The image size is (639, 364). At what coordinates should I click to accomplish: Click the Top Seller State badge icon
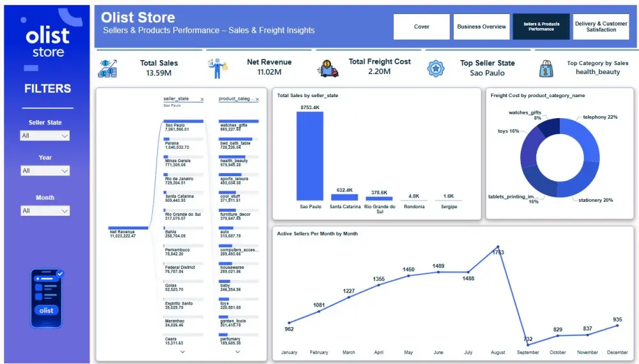click(436, 68)
